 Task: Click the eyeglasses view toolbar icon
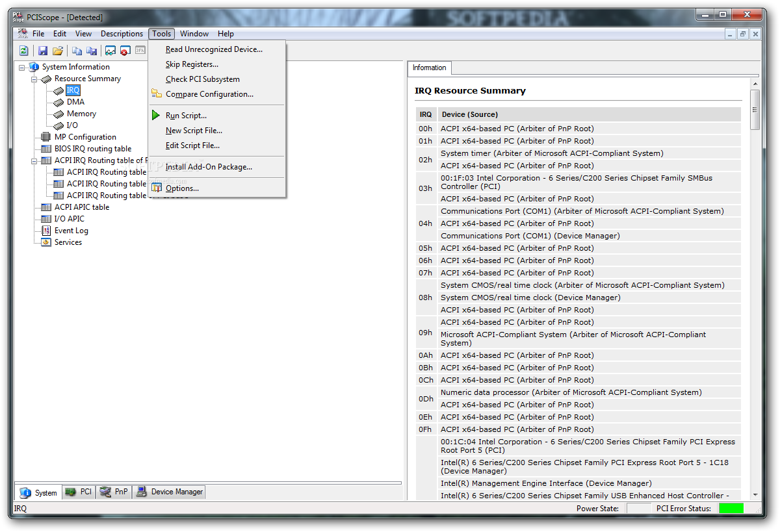(110, 51)
